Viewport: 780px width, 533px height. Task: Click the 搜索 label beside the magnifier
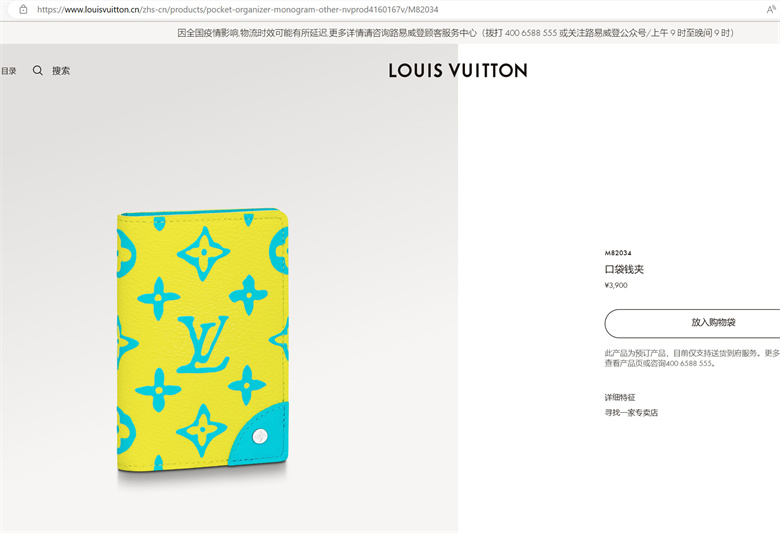[x=61, y=71]
